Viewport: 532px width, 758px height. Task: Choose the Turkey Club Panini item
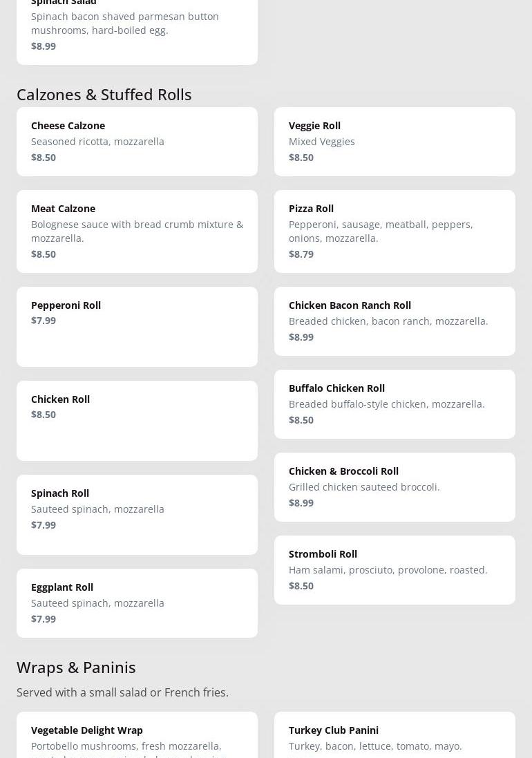[395, 737]
